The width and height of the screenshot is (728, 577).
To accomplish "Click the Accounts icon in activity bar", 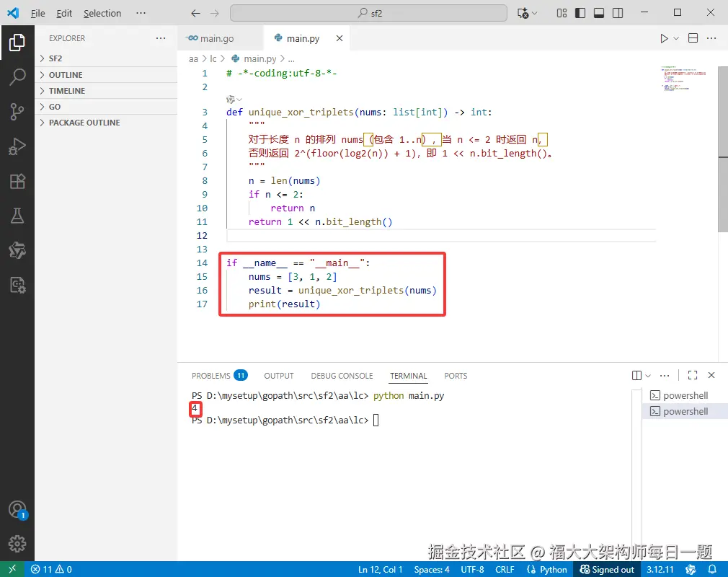I will (17, 510).
